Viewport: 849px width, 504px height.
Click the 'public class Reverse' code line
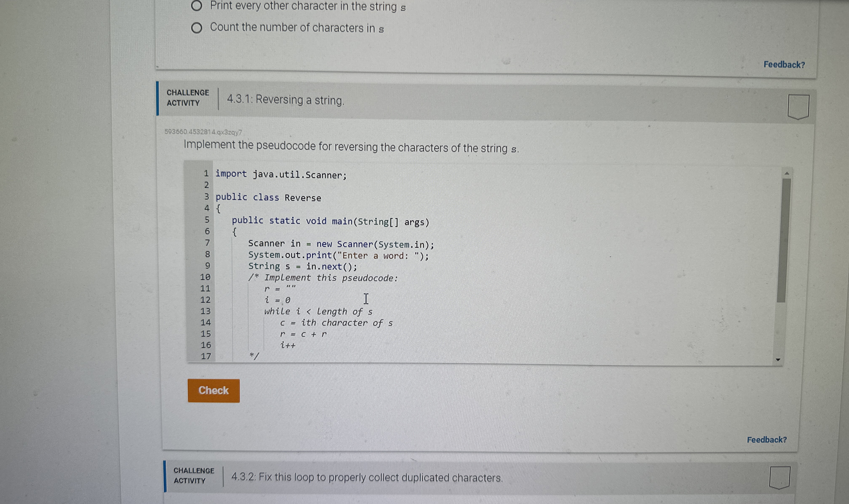point(268,198)
